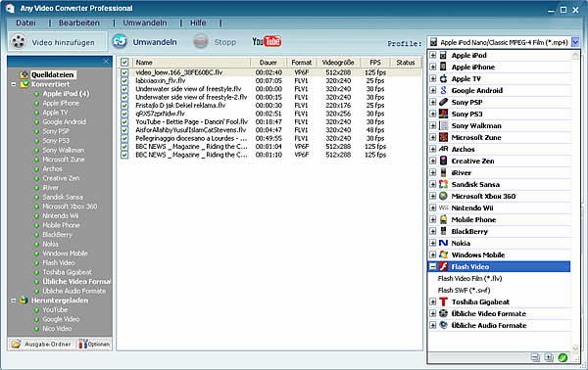Click the Optionen button
Viewport: 588px width, 370px height.
(94, 344)
